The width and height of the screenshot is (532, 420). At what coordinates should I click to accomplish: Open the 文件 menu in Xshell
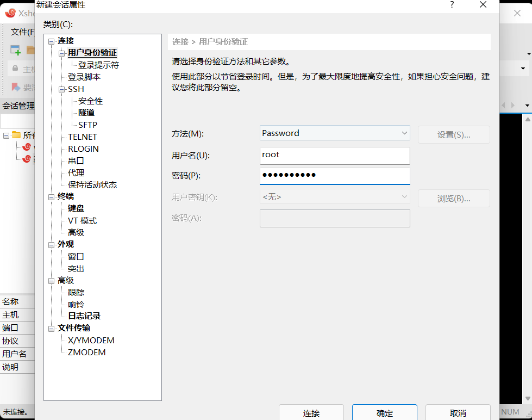tap(22, 32)
